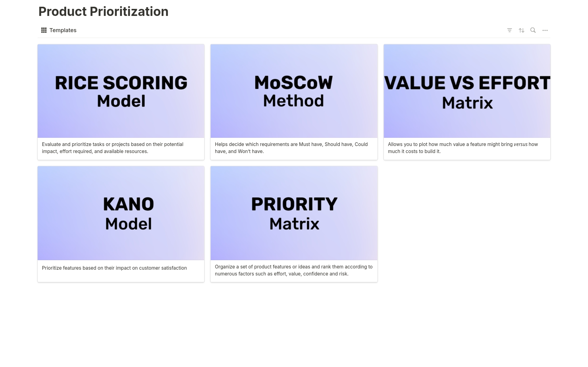The image size is (588, 367).
Task: Click the sort arrows icon
Action: point(521,30)
